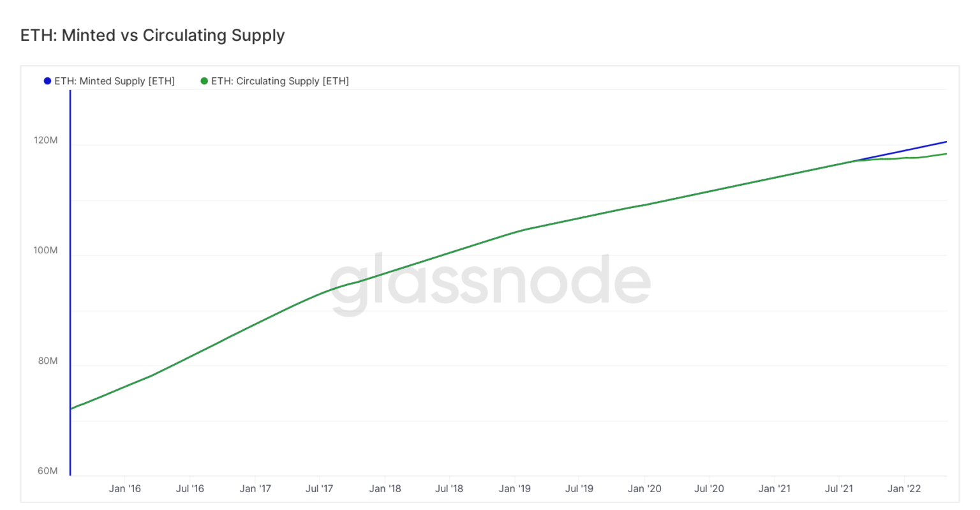Viewport: 980px width, 510px height.
Task: Select the Jan '16 x-axis tick
Action: tap(125, 489)
